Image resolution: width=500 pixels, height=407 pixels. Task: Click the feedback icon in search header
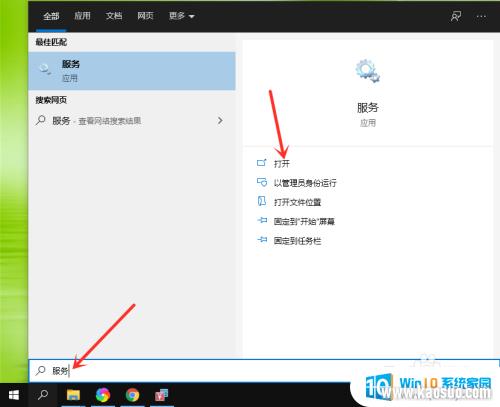(x=456, y=16)
